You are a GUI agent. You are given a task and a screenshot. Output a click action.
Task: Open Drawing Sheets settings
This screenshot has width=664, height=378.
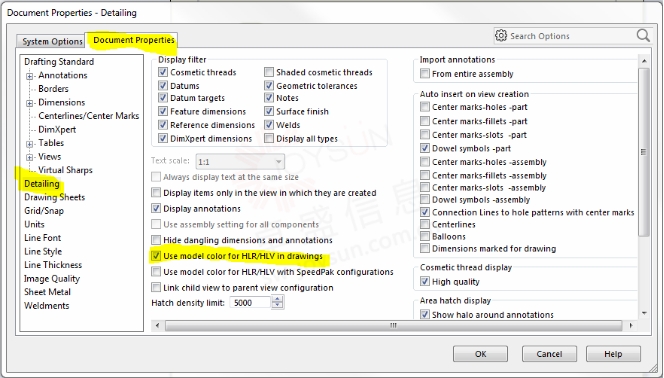point(55,197)
